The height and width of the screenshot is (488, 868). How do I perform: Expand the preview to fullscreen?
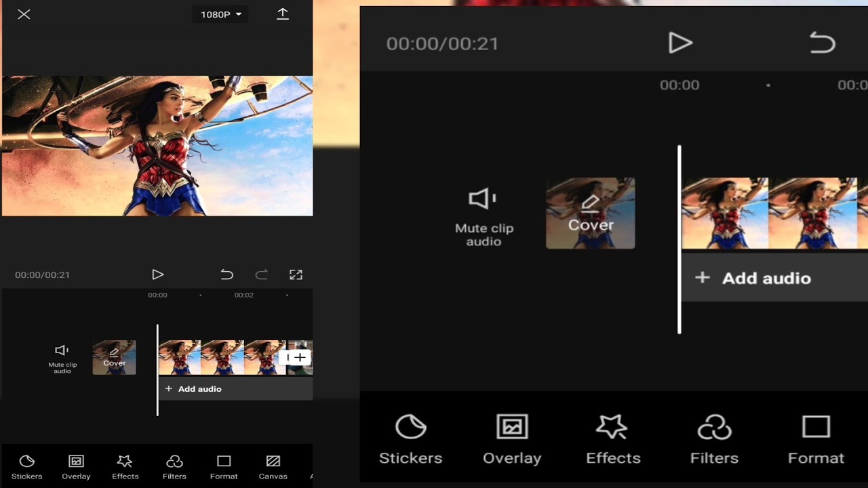click(x=296, y=274)
